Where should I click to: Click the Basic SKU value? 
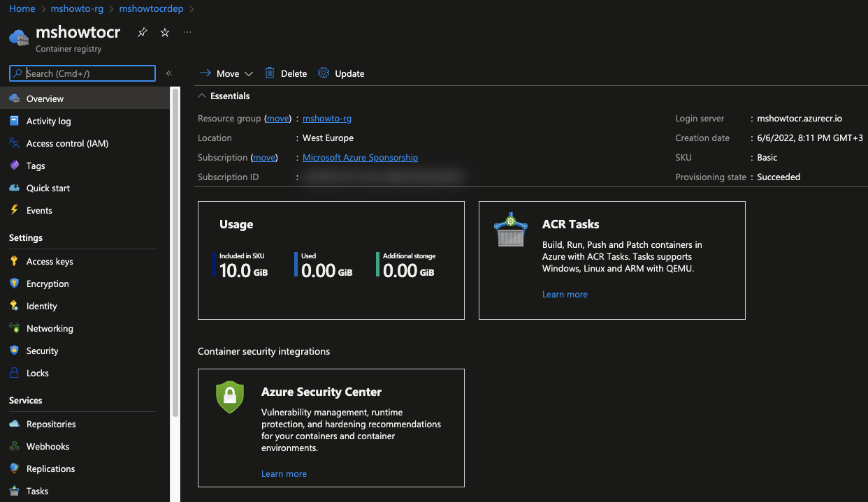click(x=767, y=158)
